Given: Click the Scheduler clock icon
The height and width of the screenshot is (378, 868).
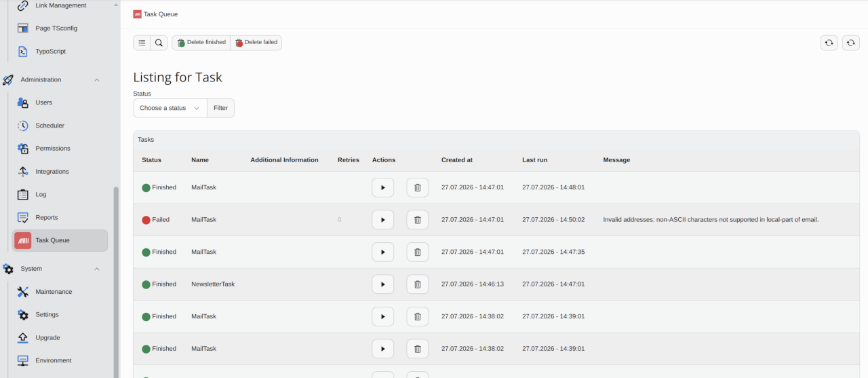Looking at the screenshot, I should (23, 126).
